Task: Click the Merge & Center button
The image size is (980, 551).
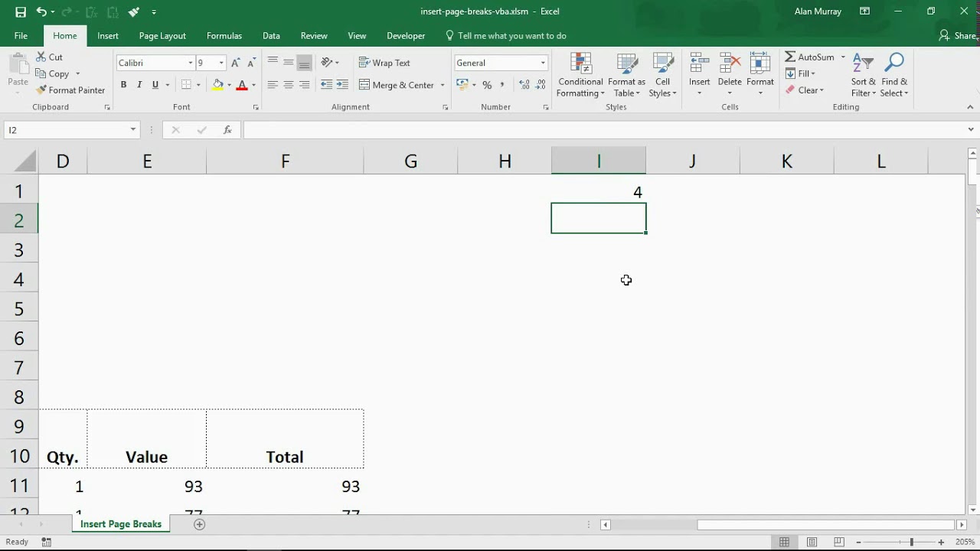Action: (397, 85)
